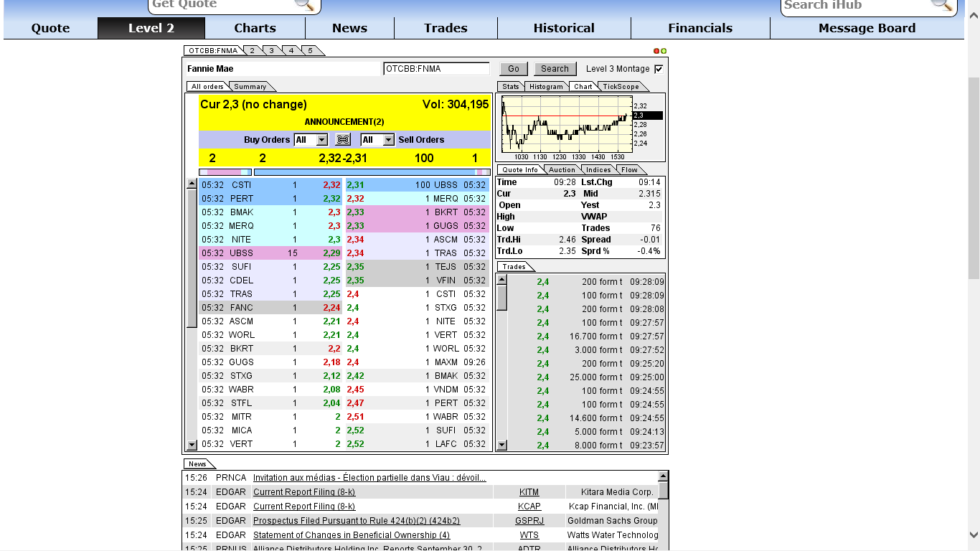Click the News list scrollbar thumb

click(x=664, y=490)
